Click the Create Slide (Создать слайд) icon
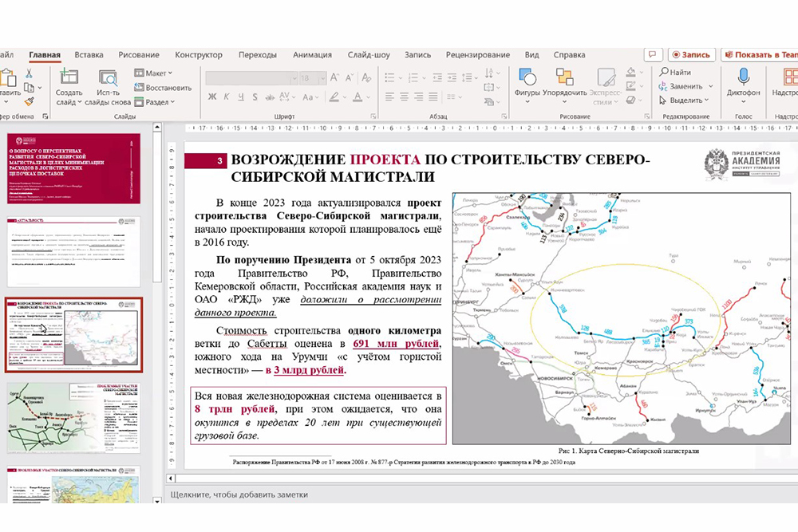Screen dimensions: 798x532 point(69,78)
